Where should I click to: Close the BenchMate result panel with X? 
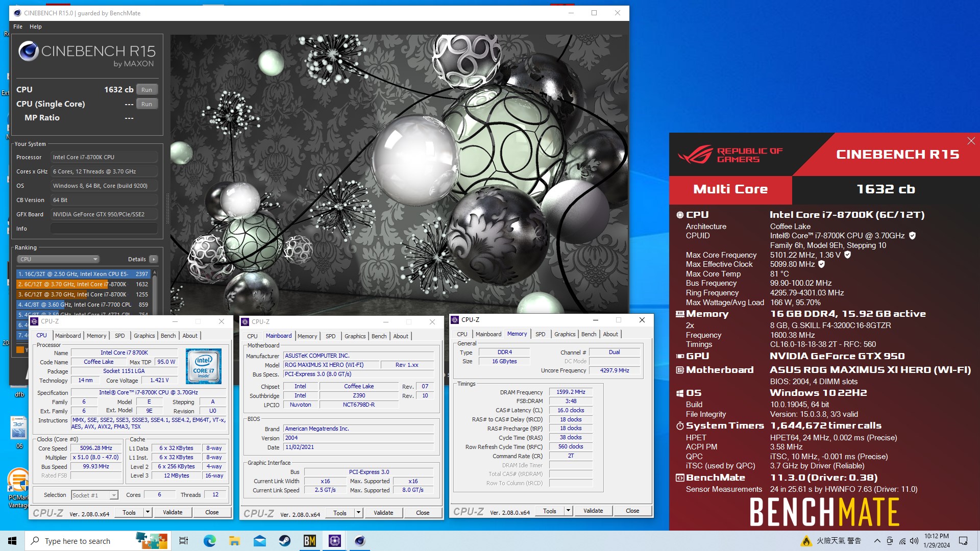pos(971,141)
